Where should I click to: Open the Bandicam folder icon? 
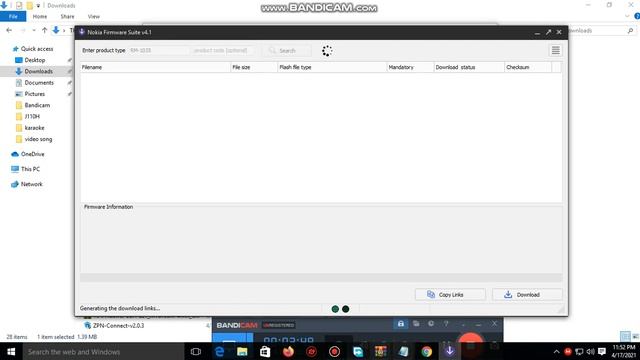[416, 324]
